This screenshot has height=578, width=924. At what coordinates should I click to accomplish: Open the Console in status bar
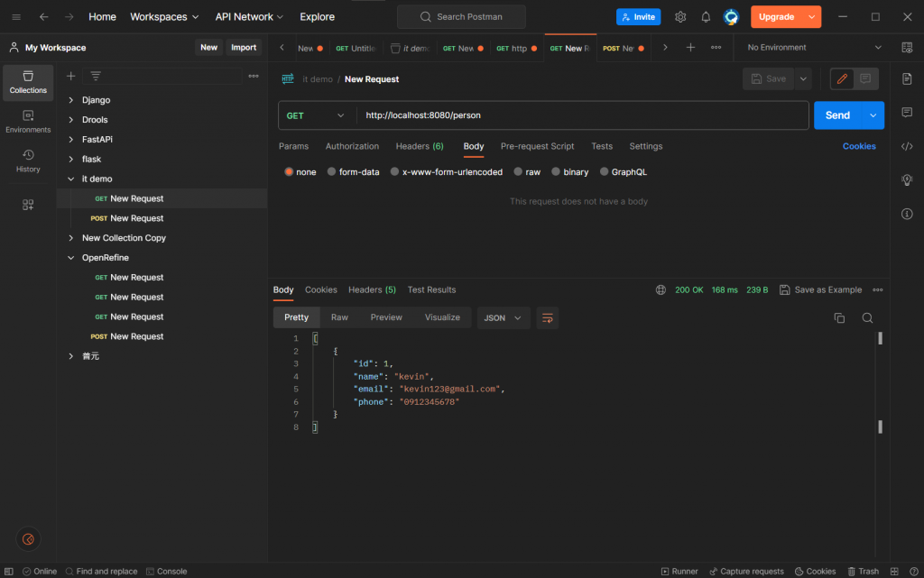click(166, 572)
